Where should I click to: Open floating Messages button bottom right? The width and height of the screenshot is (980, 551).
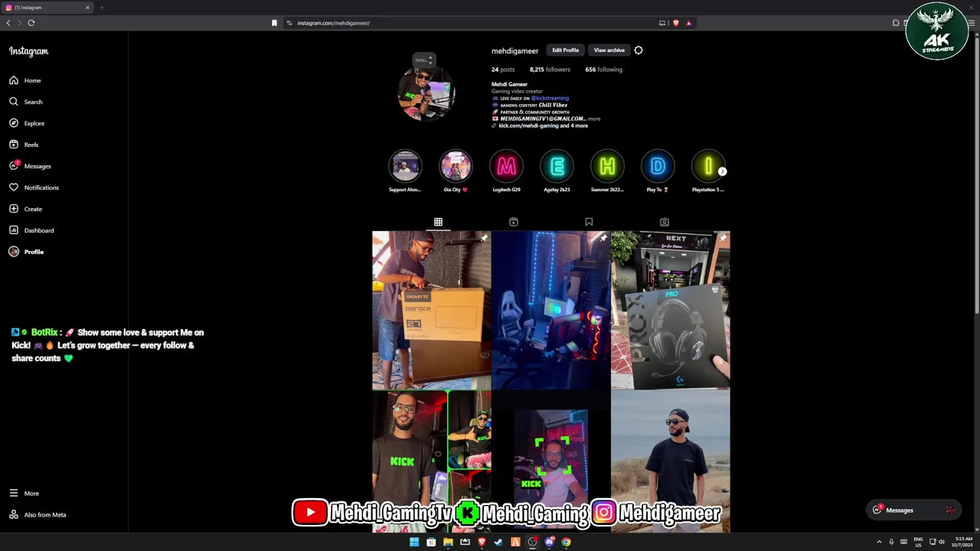coord(913,510)
